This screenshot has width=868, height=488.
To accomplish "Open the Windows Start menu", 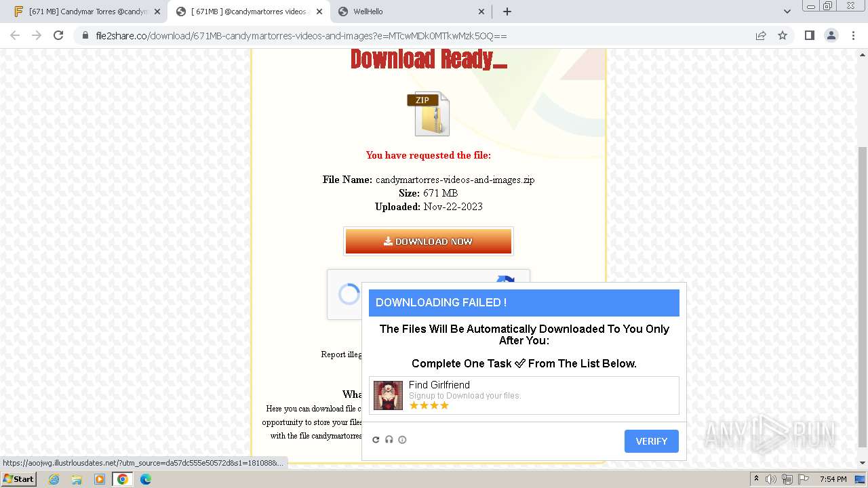I will click(18, 479).
